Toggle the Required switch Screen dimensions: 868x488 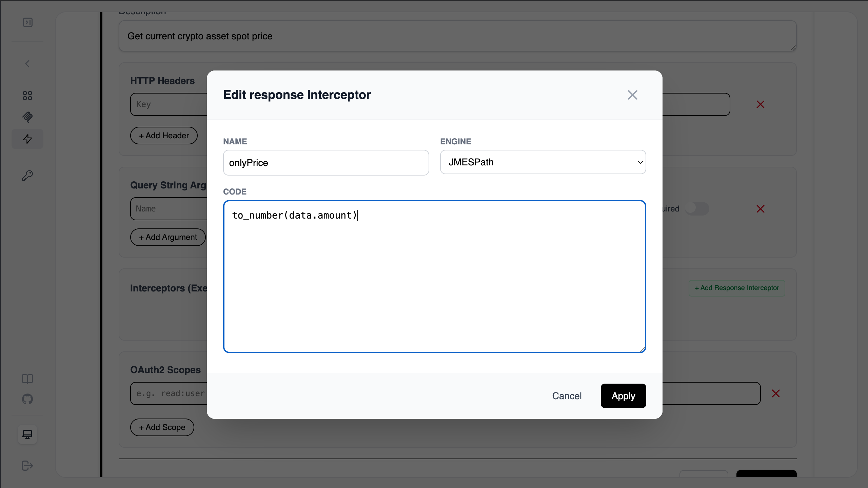pos(696,208)
